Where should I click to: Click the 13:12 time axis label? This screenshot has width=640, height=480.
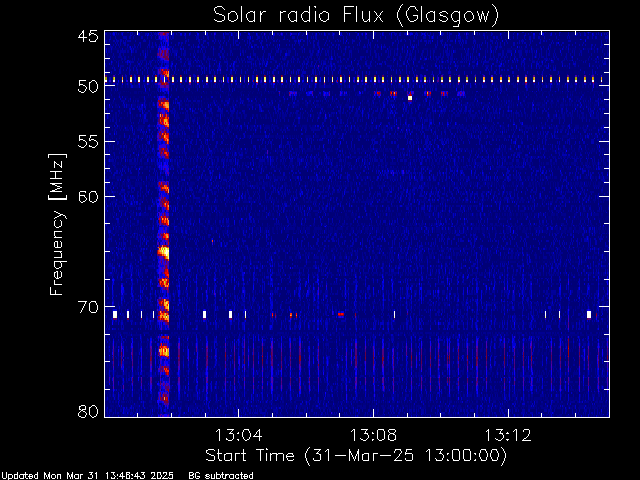click(508, 436)
